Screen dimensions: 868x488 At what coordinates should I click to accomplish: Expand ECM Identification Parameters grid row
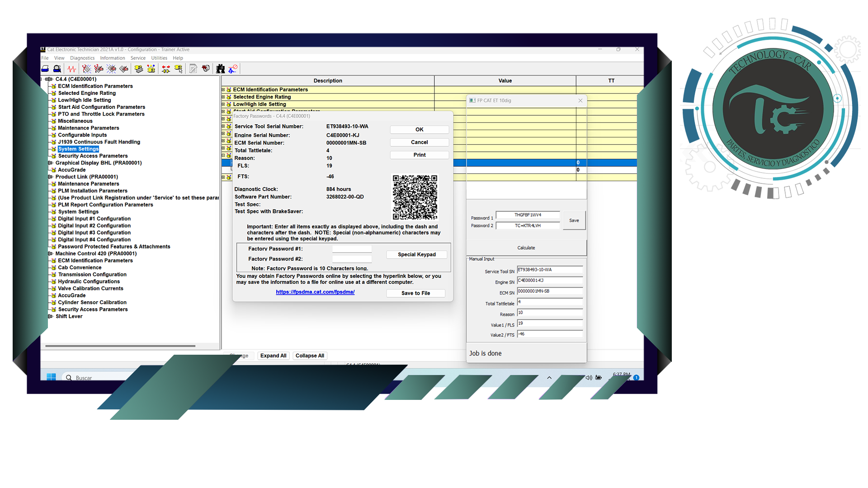point(223,89)
